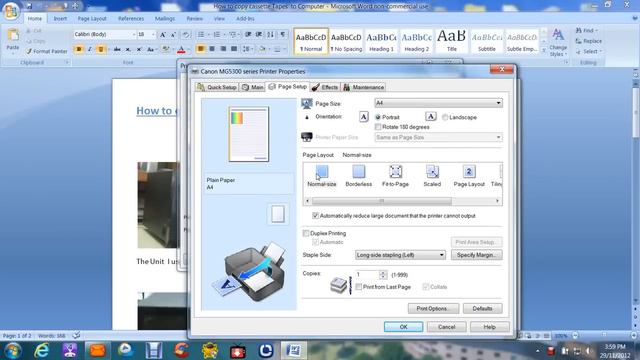The width and height of the screenshot is (640, 360).
Task: Click the Word icon in taskbar
Action: [293, 350]
